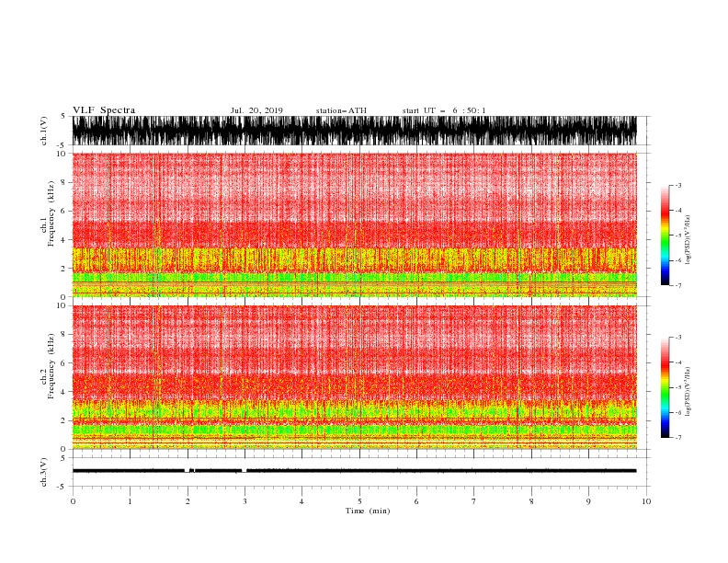Click the 'station=ATH' label
728x563 pixels.
(341, 110)
